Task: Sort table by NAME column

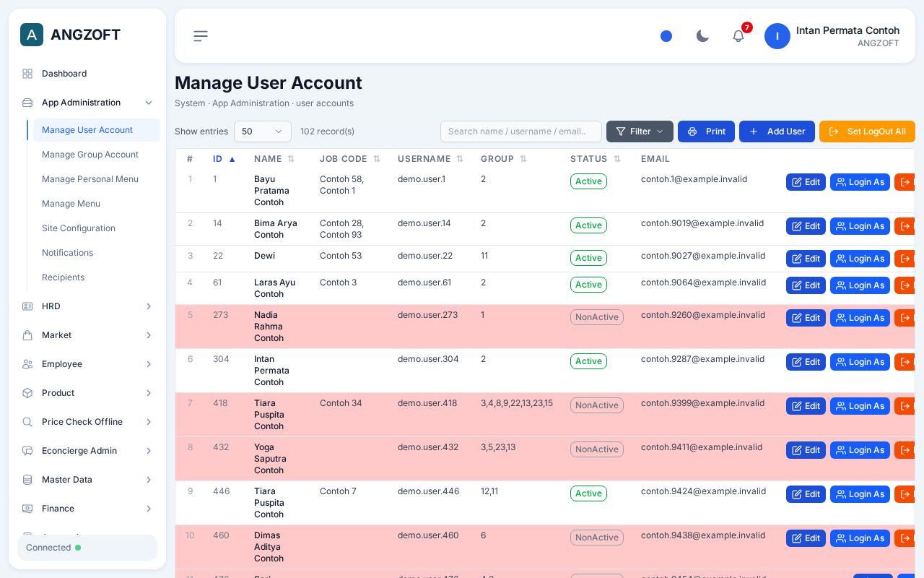Action: tap(274, 159)
